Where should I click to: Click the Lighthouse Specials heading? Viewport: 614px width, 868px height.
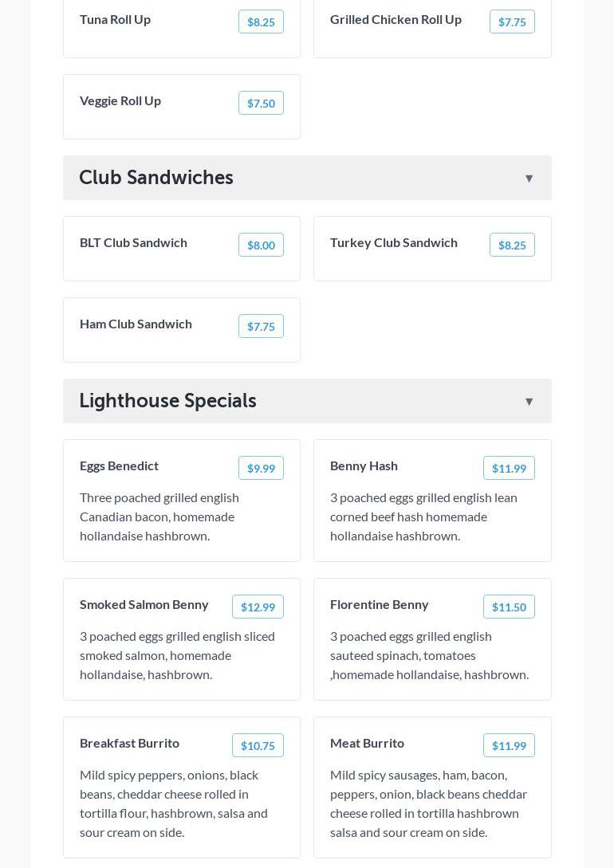pos(167,401)
